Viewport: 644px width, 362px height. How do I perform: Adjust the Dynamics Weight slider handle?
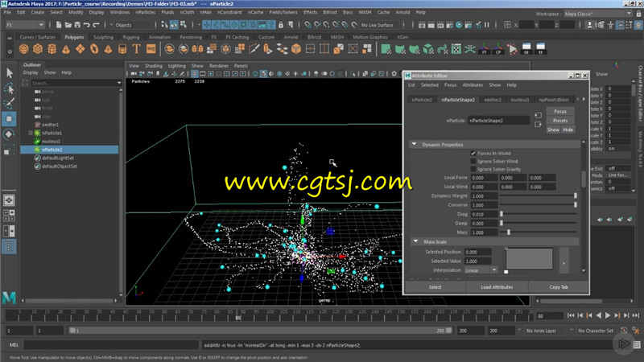(x=576, y=195)
